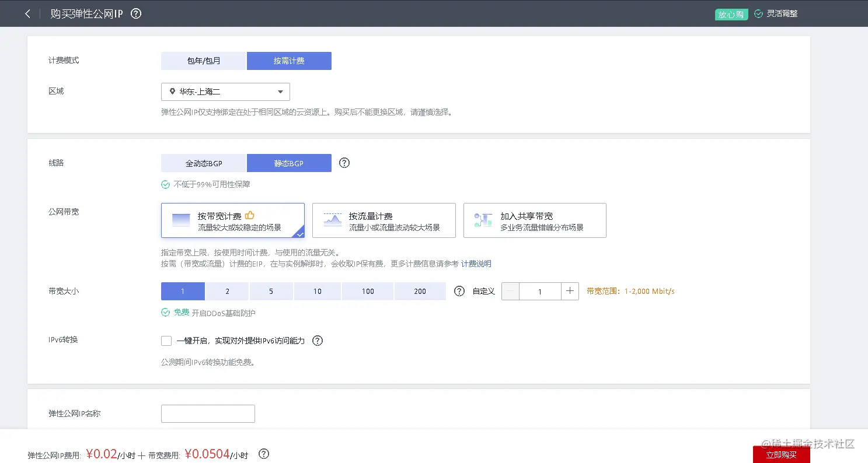Decrease custom bandwidth with minus button

click(510, 291)
